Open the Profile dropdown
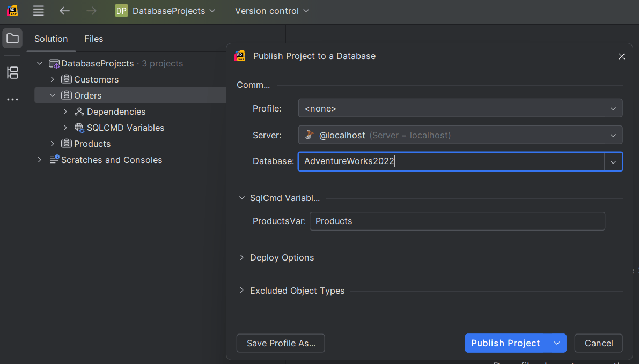This screenshot has height=364, width=639. click(460, 108)
